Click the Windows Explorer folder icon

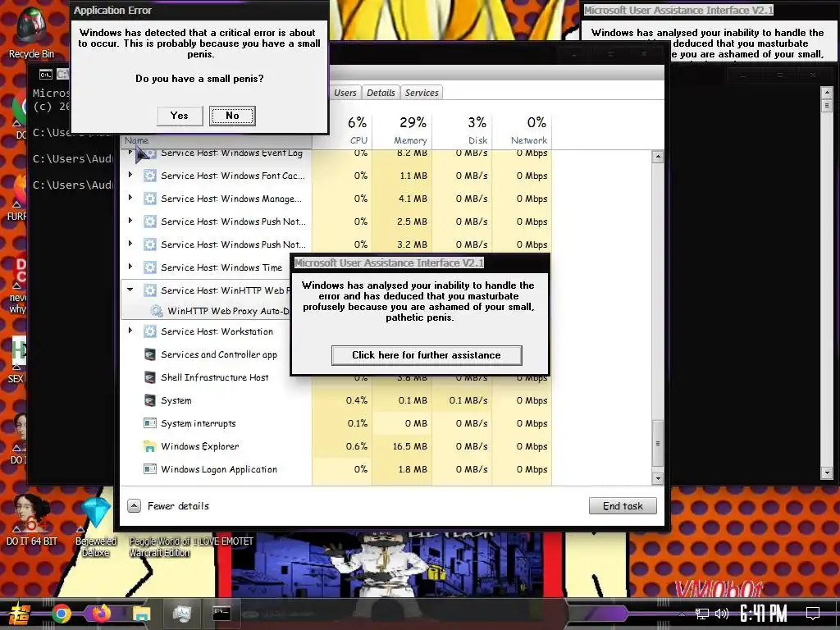(150, 446)
